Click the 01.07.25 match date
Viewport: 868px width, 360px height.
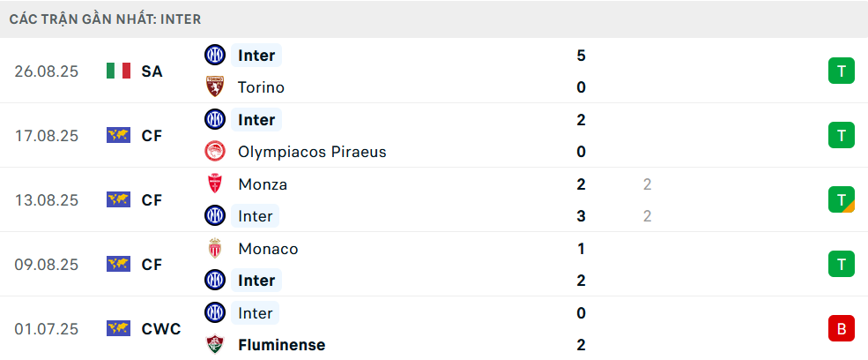tap(47, 329)
